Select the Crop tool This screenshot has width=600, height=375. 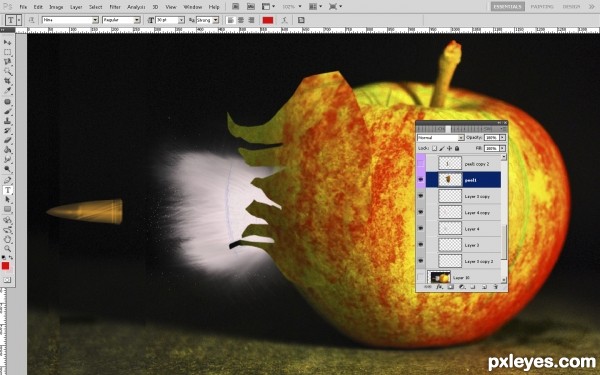pos(7,81)
